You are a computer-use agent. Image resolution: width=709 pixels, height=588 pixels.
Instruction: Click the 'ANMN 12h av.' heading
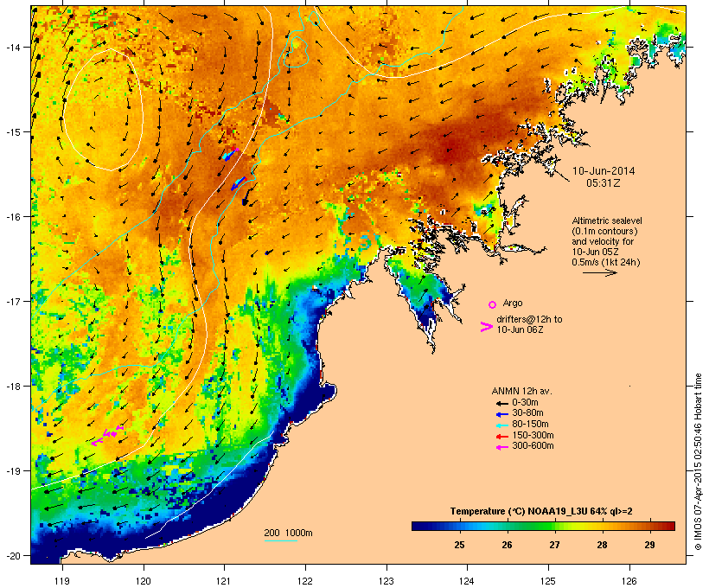521,391
